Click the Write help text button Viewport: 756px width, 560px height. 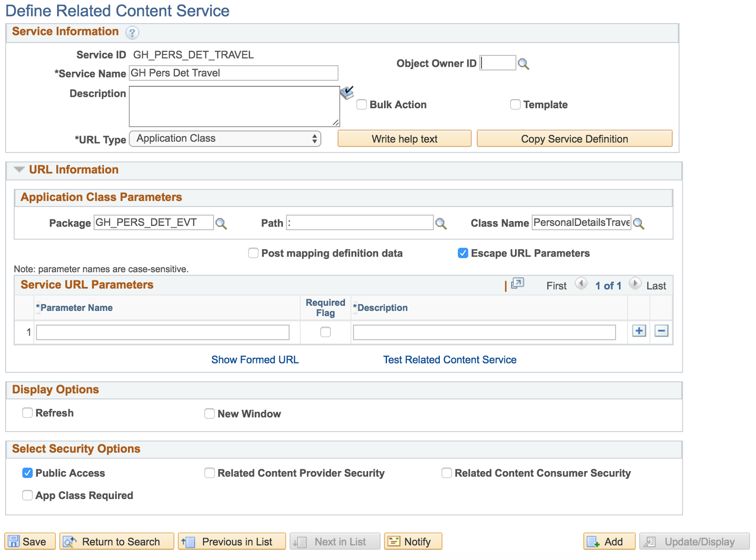click(404, 138)
